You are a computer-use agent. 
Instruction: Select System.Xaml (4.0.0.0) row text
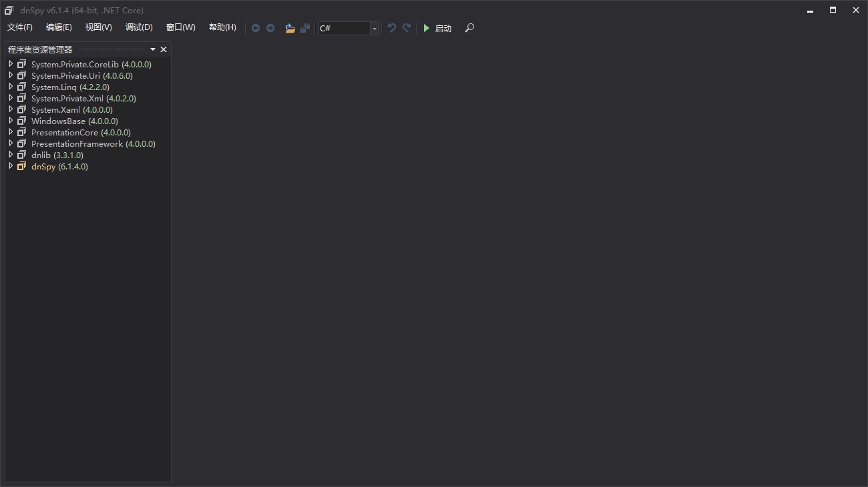click(x=72, y=110)
